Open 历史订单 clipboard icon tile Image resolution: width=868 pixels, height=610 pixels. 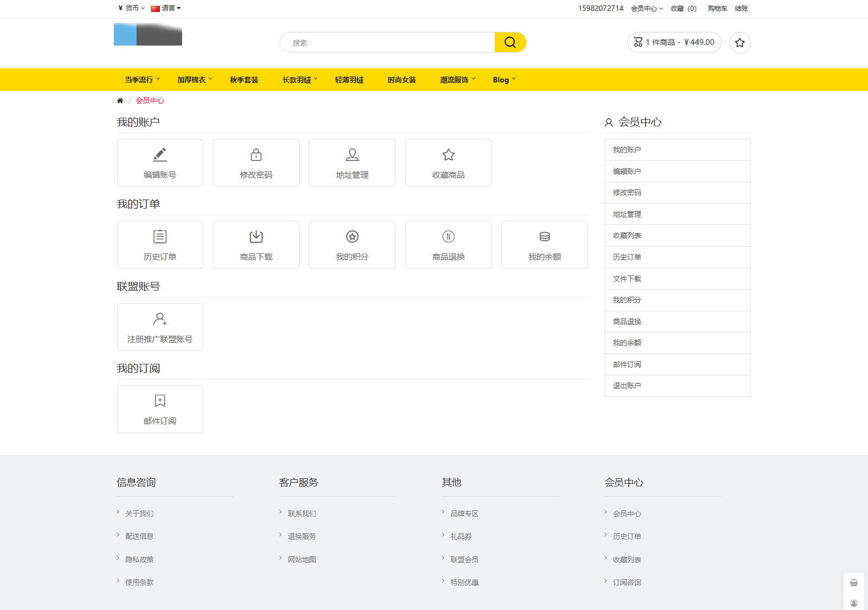pos(160,245)
